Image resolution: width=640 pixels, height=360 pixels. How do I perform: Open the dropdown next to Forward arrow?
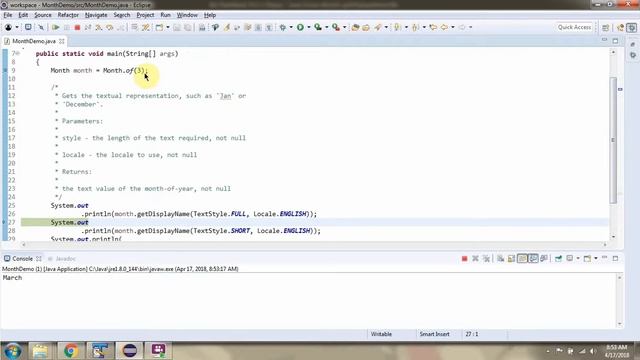[470, 27]
